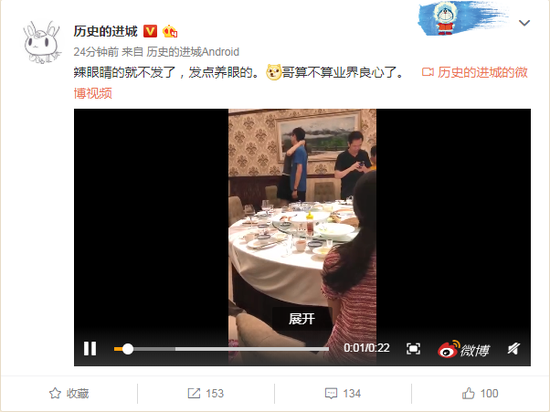
Task: Repost using the share icon with 153
Action: (x=206, y=393)
